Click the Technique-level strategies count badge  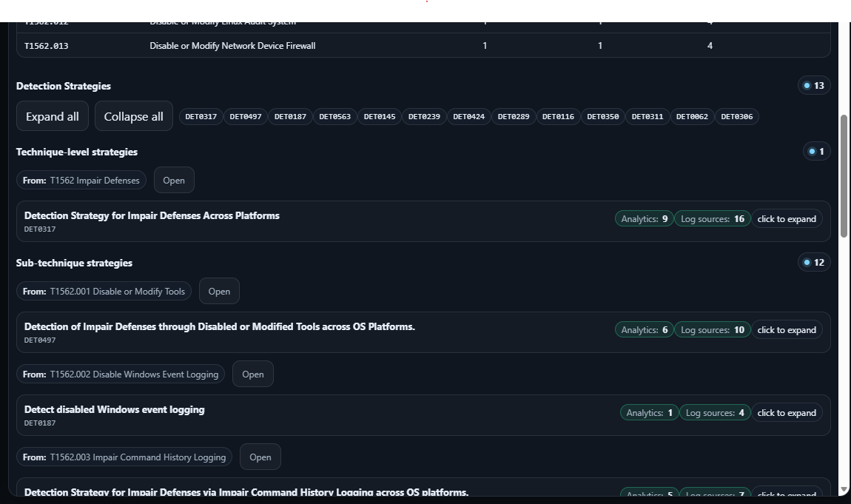[x=817, y=151]
